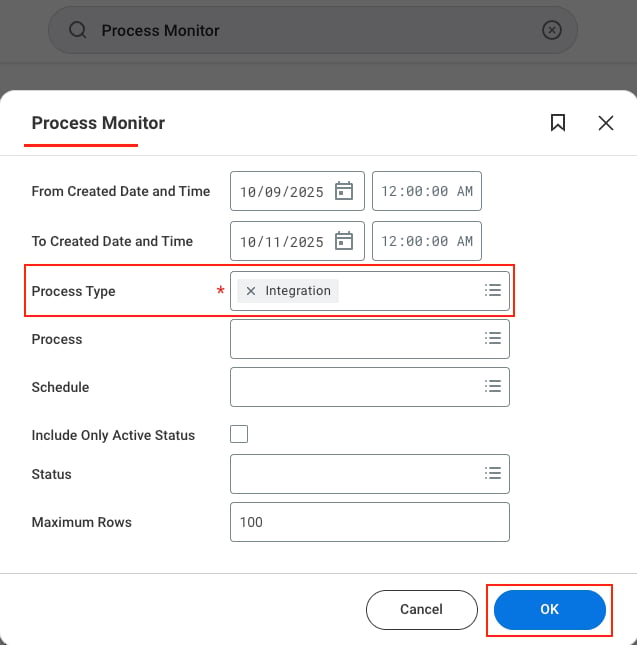Screen dimensions: 637x645
Task: Click the Include Only Active Status label
Action: pos(113,435)
